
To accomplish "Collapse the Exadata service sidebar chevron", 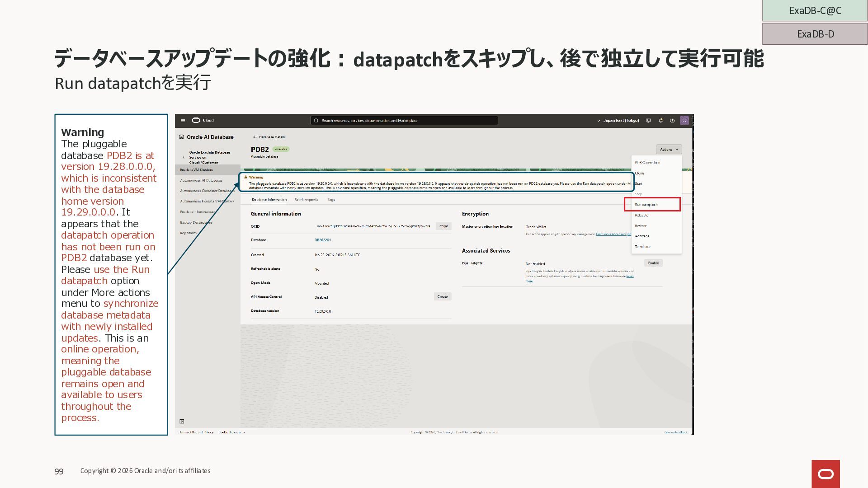I will point(184,157).
